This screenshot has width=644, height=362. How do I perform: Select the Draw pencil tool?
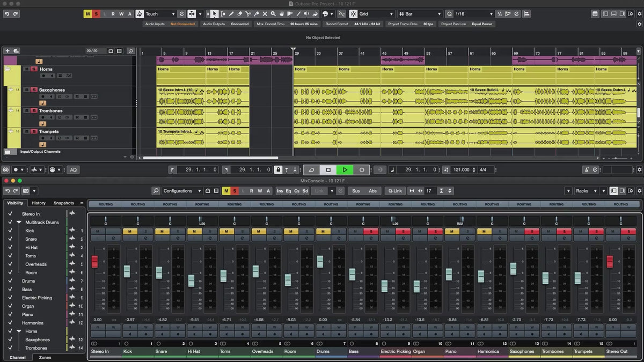tap(231, 14)
